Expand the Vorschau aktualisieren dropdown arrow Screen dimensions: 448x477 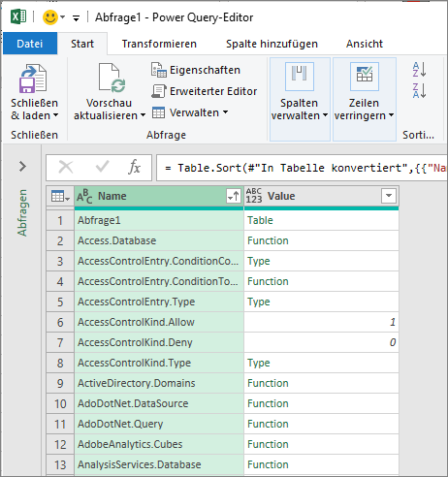(x=143, y=115)
